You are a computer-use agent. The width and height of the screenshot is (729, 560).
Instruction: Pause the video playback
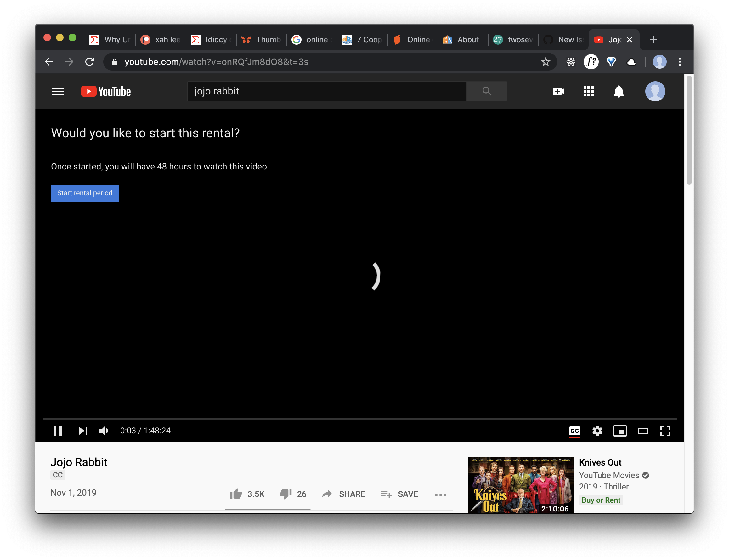(x=57, y=431)
